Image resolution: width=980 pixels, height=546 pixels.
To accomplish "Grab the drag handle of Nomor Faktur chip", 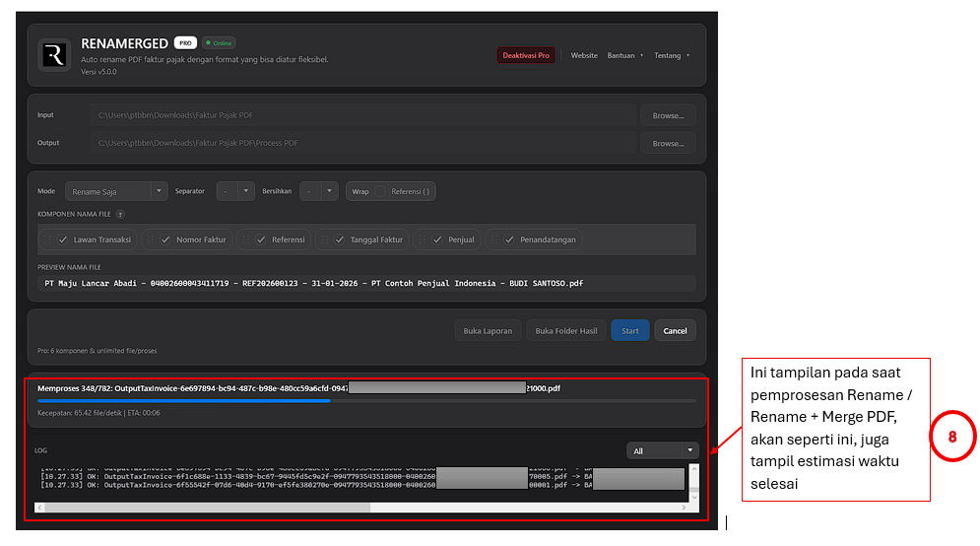I will click(150, 239).
